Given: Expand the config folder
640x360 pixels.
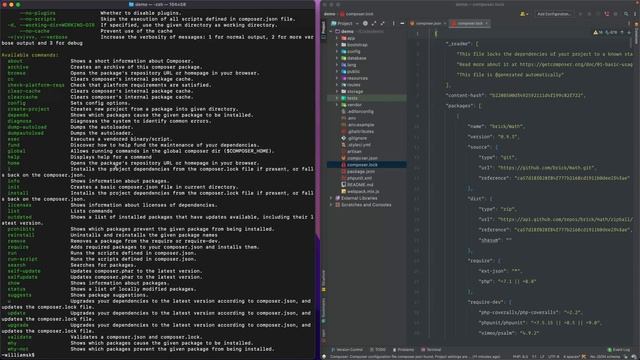Looking at the screenshot, I should pos(337,51).
